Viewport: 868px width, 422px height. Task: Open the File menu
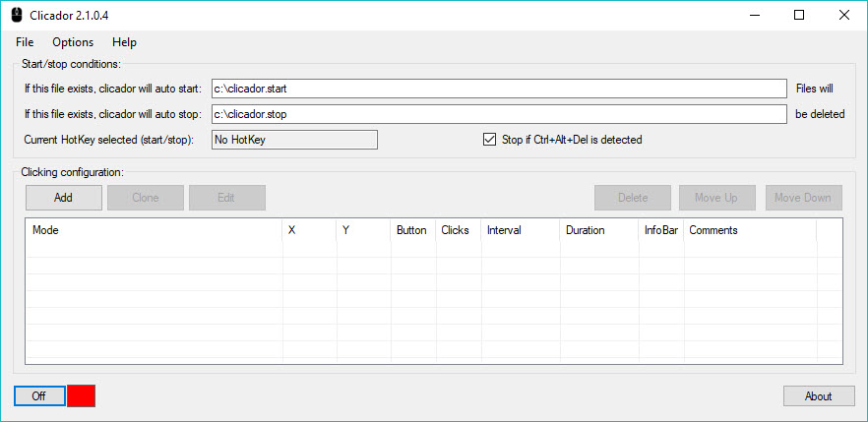pyautogui.click(x=25, y=42)
